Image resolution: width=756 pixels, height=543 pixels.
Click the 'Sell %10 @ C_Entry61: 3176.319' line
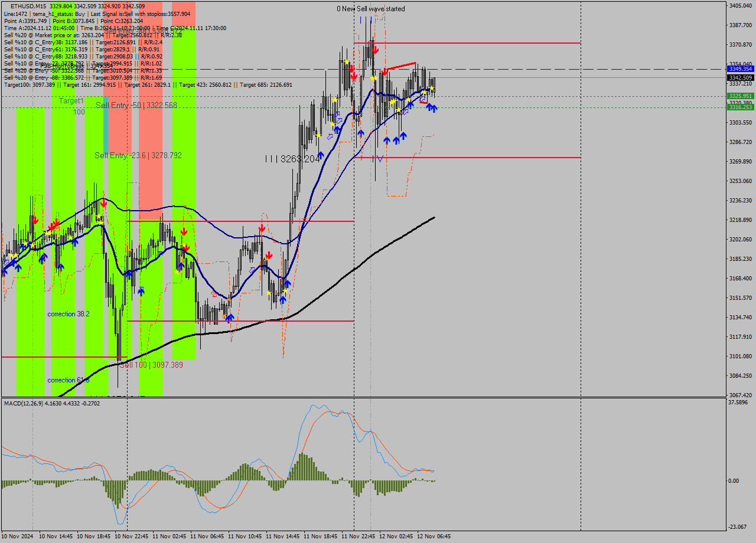tap(81, 49)
